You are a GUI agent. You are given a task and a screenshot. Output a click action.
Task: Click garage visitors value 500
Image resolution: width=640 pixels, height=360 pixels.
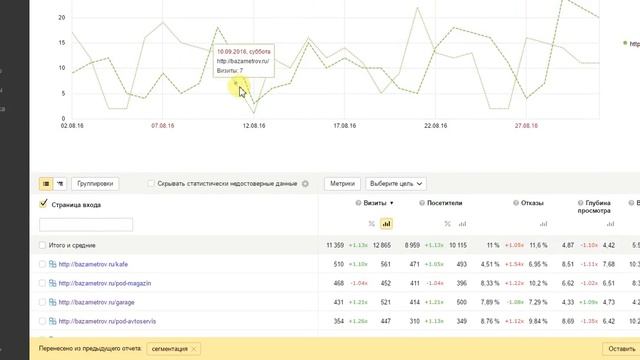pyautogui.click(x=462, y=302)
